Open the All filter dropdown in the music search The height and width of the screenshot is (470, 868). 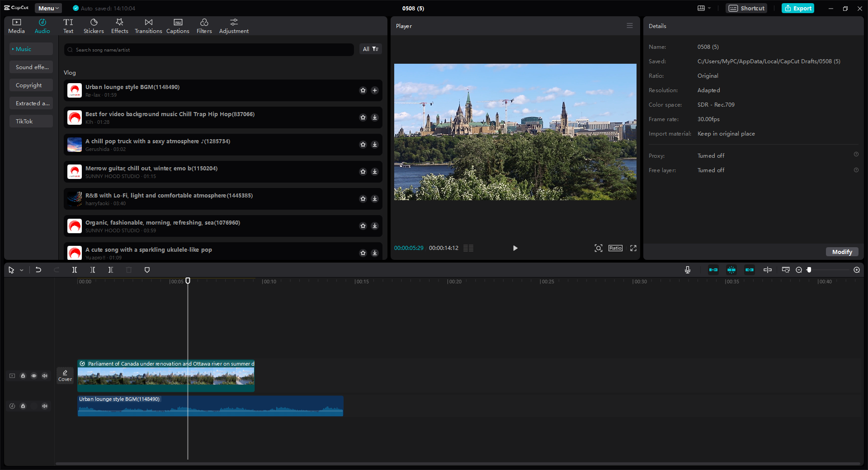pos(370,49)
